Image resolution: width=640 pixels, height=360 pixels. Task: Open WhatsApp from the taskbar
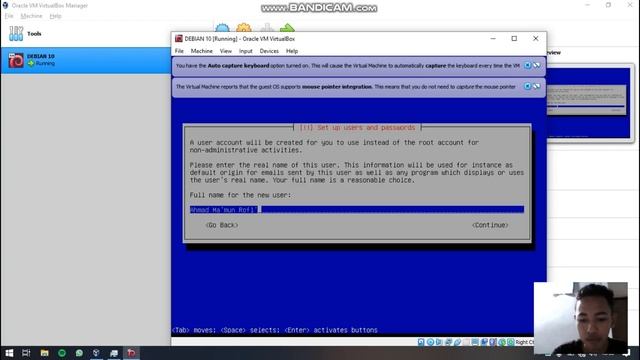pyautogui.click(x=79, y=353)
